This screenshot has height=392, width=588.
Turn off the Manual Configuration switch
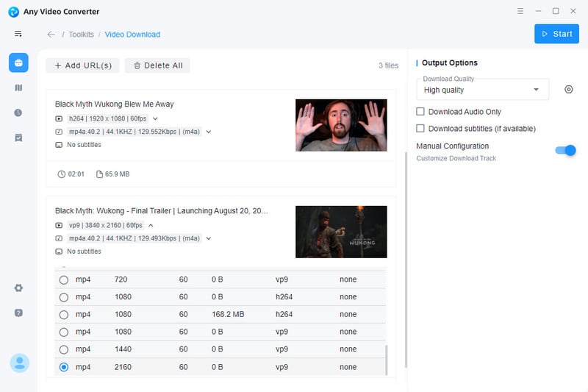tap(565, 151)
